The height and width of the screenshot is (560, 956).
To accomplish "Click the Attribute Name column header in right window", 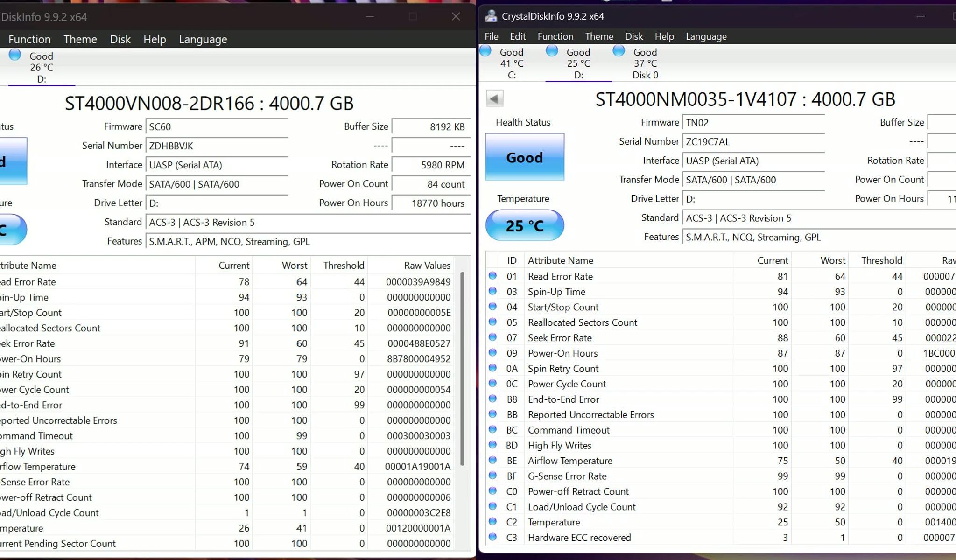I will point(629,260).
